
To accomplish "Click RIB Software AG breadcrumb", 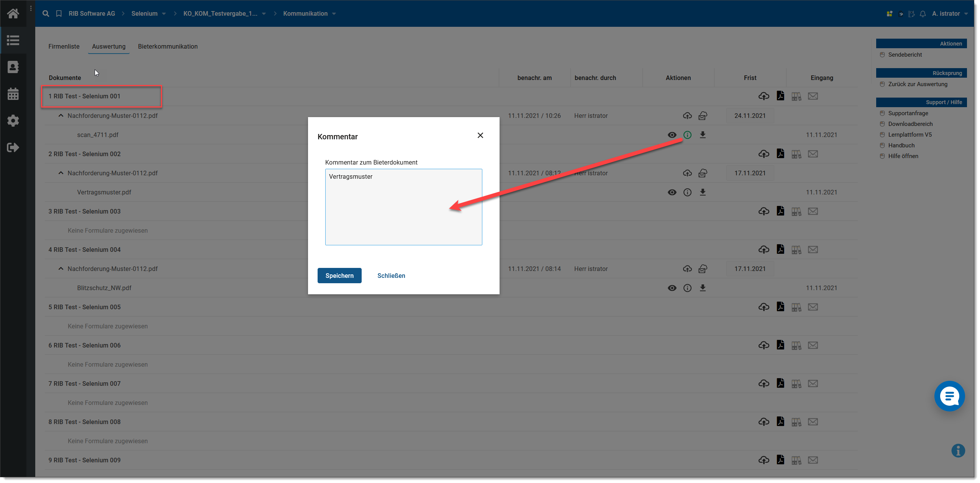I will tap(92, 13).
